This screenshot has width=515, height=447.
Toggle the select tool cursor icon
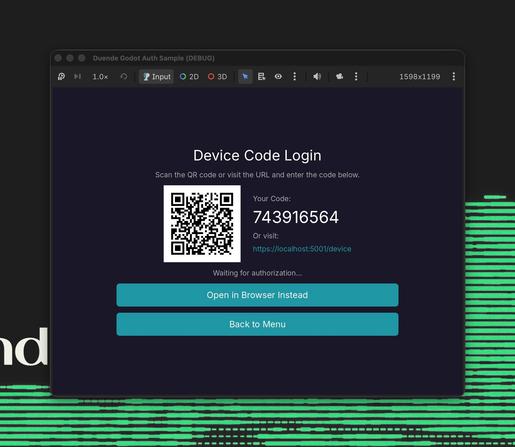click(245, 77)
